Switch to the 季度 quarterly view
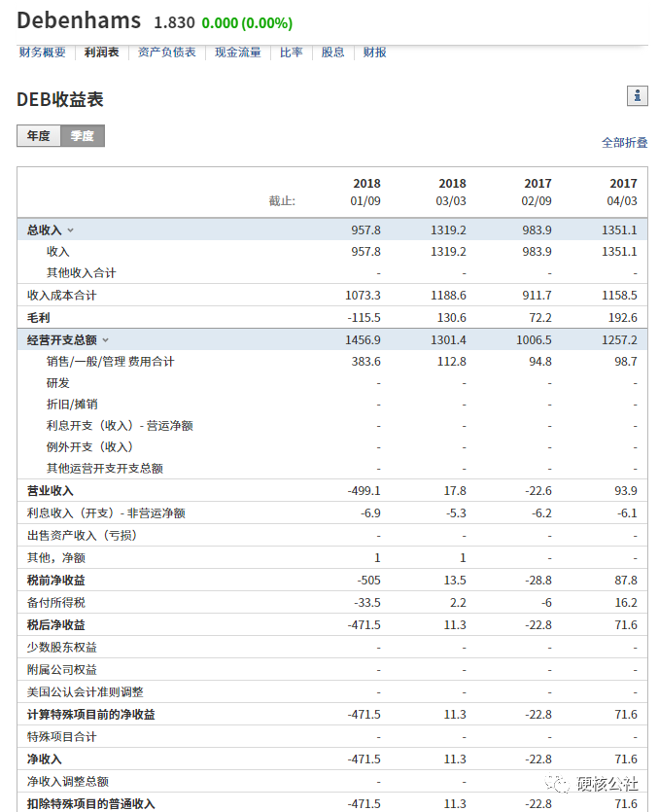Screen dimensions: 659x812 click(83, 136)
